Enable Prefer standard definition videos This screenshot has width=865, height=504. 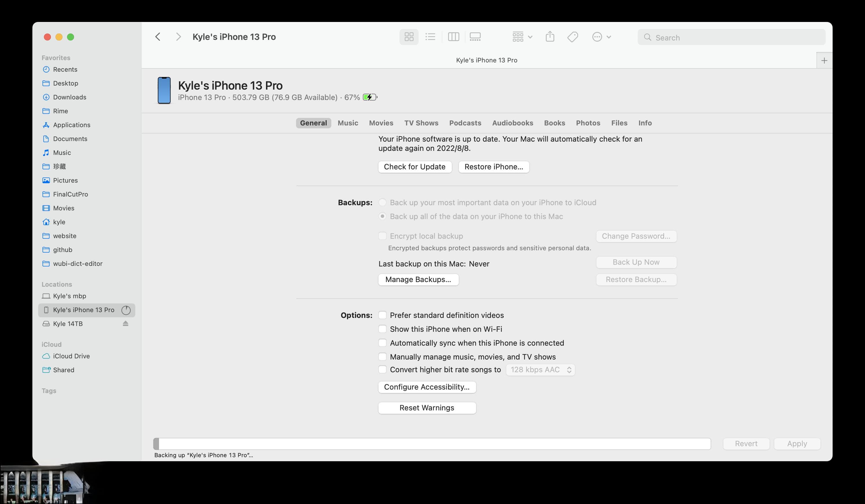(x=382, y=315)
